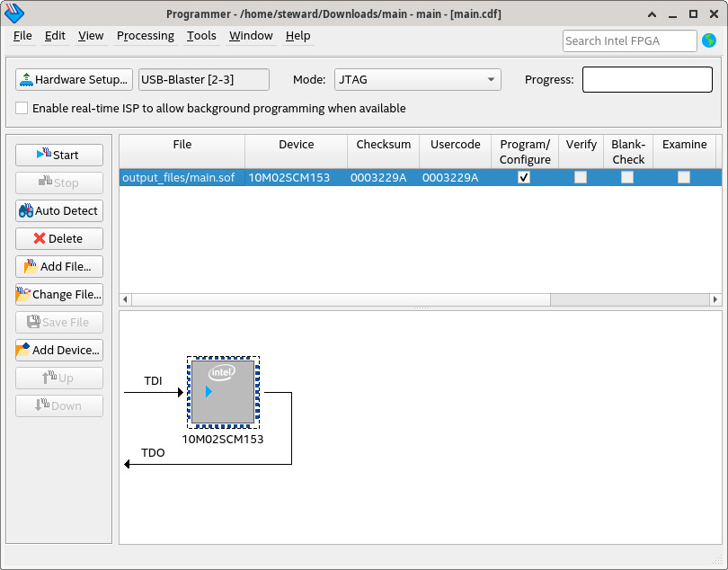The height and width of the screenshot is (570, 728).
Task: Click the Usercode column header
Action: pyautogui.click(x=455, y=151)
